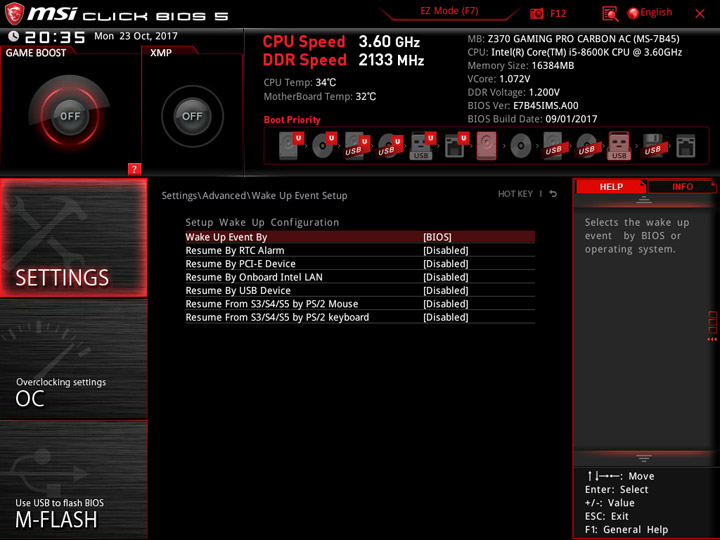Click the date Mon 23 Oct, 2017
720x540 pixels.
136,36
